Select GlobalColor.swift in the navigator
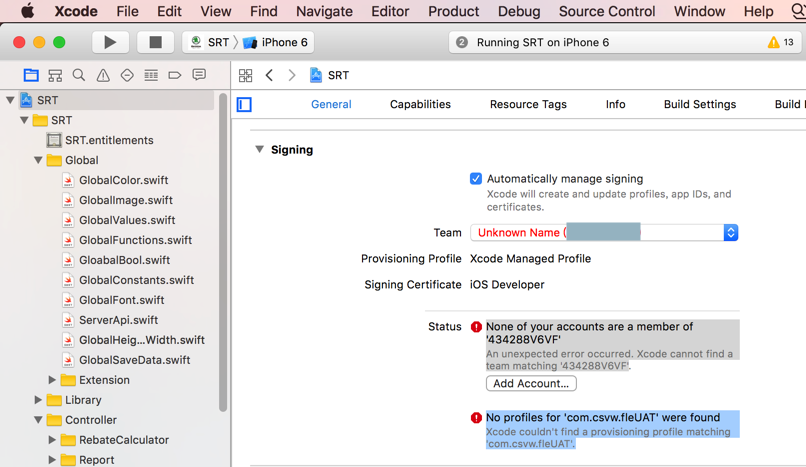 click(x=123, y=180)
